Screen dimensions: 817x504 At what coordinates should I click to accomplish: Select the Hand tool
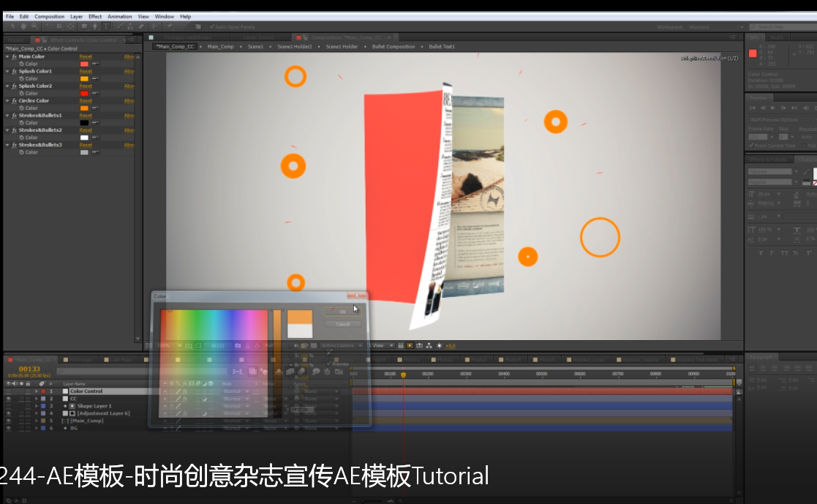(23, 26)
